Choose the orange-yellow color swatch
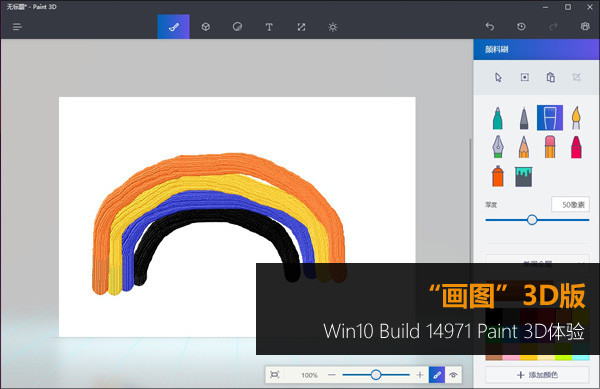The image size is (600, 389). 528,358
